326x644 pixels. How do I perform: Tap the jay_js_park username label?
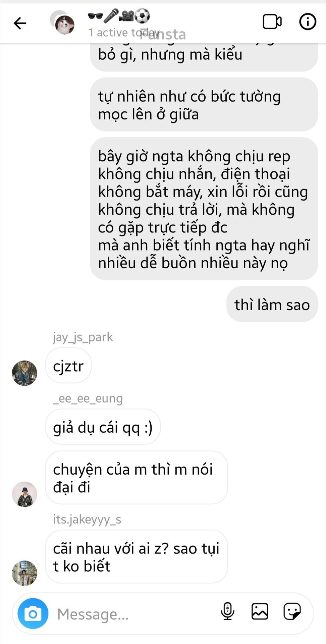click(83, 337)
